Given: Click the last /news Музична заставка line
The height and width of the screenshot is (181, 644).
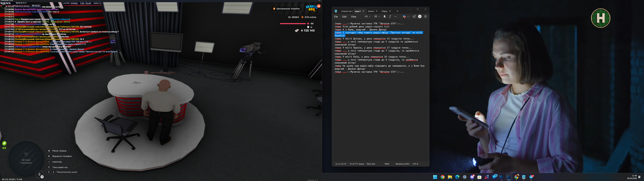Looking at the screenshot, I should pyautogui.click(x=369, y=71).
